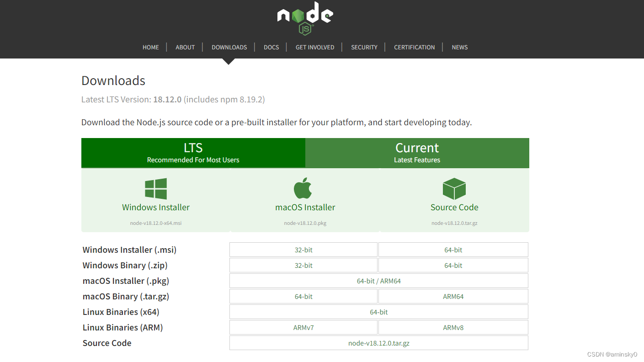
Task: Click the Windows logo icon
Action: pyautogui.click(x=156, y=189)
